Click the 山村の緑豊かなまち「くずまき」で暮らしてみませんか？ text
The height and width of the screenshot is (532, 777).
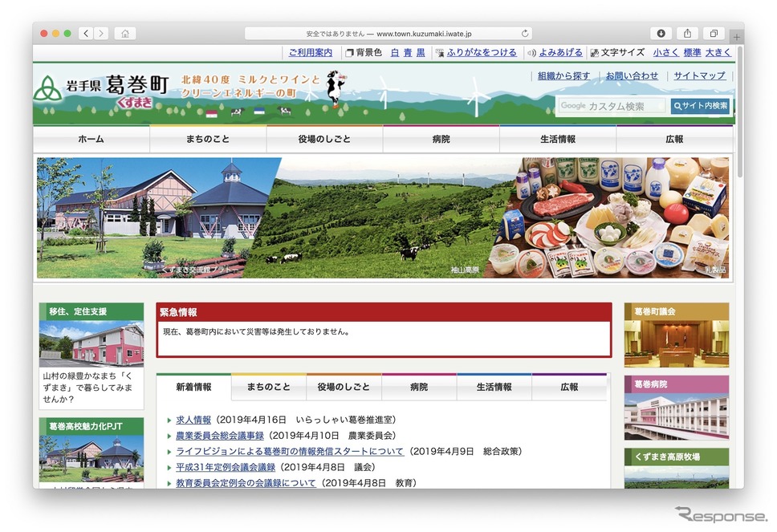coord(87,388)
